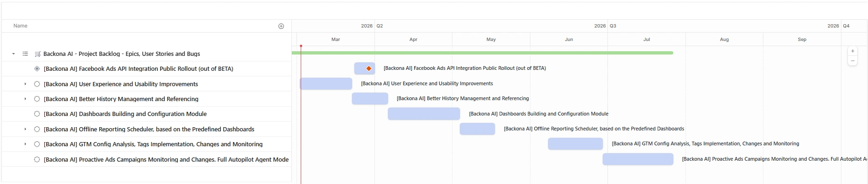868x184 pixels.
Task: Click the add column plus icon
Action: (281, 26)
